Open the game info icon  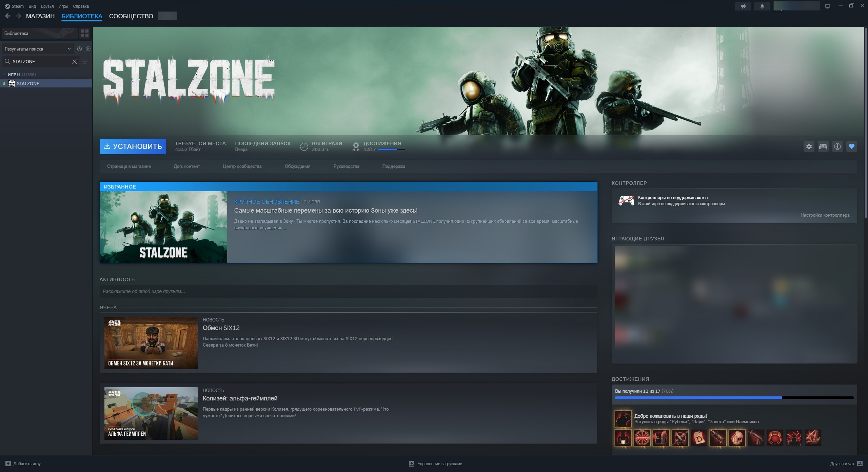click(837, 146)
